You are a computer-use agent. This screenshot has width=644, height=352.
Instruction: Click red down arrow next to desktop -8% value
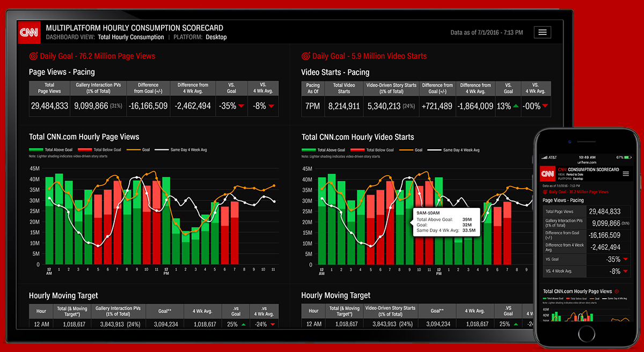tap(272, 106)
